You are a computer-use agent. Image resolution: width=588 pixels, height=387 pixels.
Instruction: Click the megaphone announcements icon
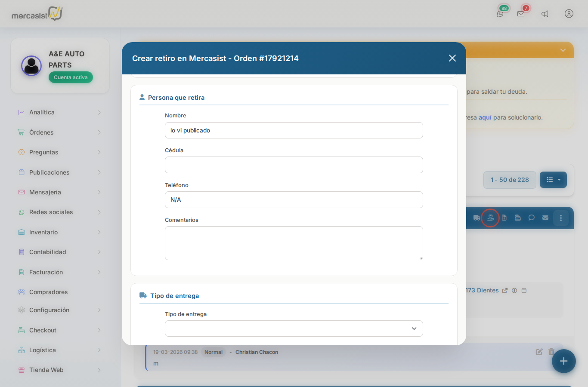pos(545,13)
